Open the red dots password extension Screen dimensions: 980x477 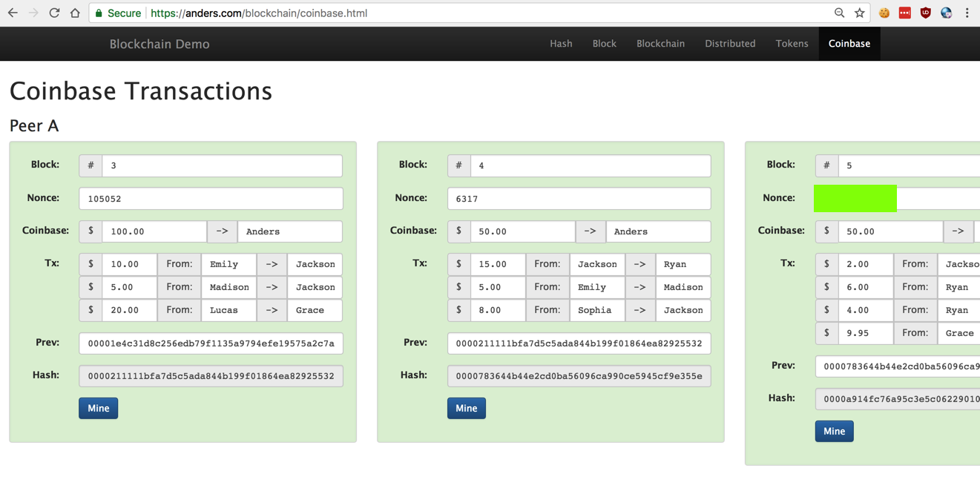905,13
